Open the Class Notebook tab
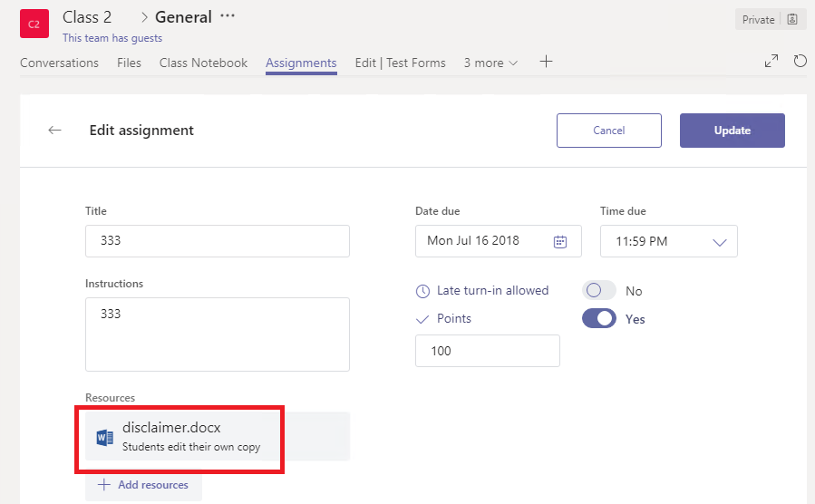Screen dimensions: 815x504 (x=203, y=63)
